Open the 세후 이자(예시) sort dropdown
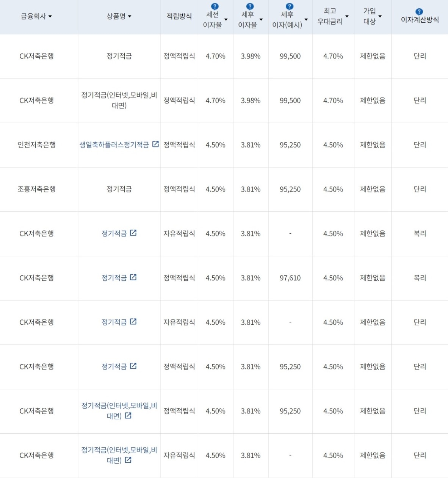448x478 pixels. pos(306,19)
